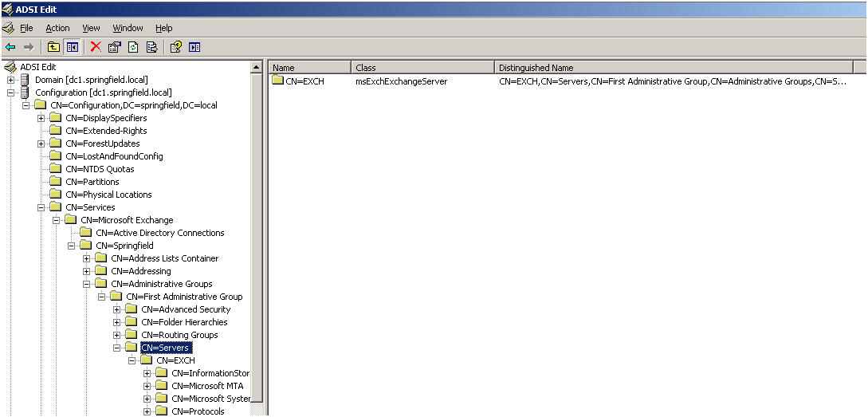
Task: Click the folder icon of CN=EXCH in the list pane
Action: point(278,81)
